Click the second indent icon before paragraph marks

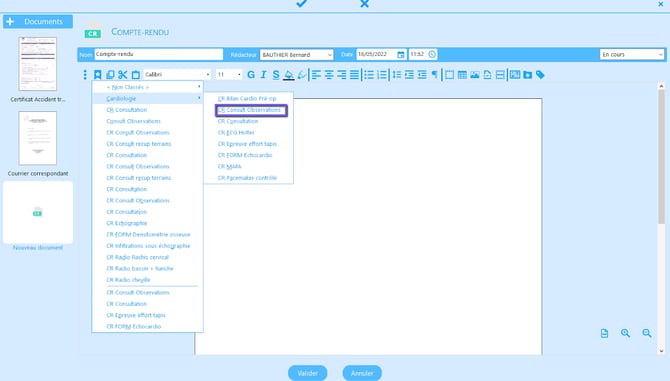[422, 75]
